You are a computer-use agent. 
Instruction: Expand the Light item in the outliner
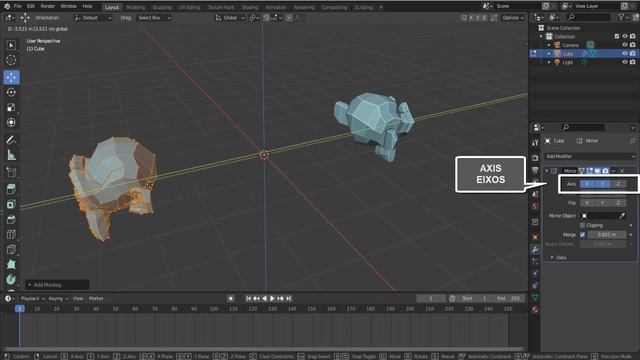point(549,62)
